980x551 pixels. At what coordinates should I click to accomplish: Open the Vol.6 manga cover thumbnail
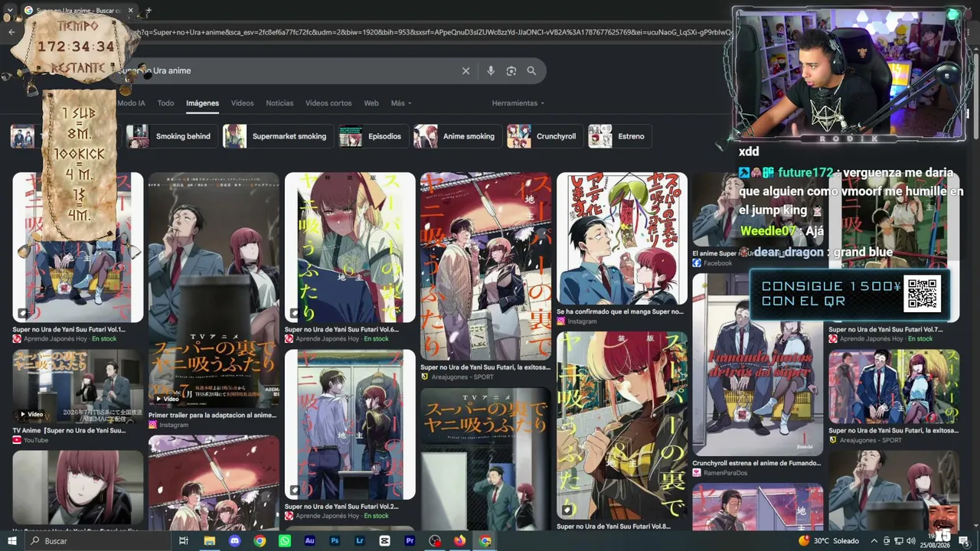(x=350, y=247)
